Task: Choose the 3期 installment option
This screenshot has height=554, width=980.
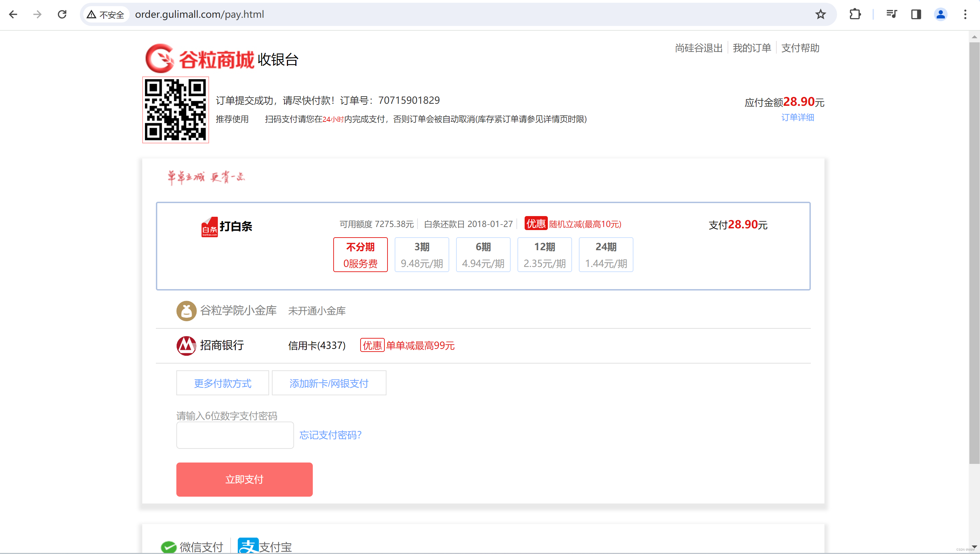Action: pyautogui.click(x=422, y=255)
